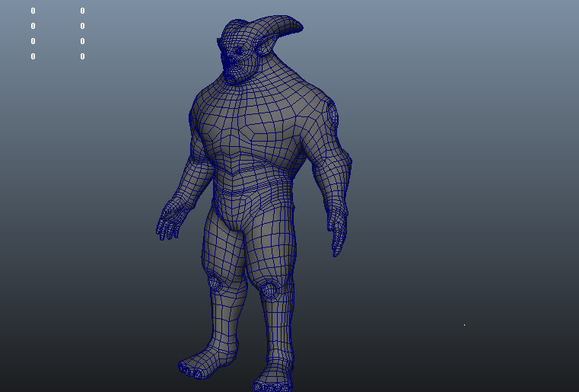579x392 pixels.
Task: Select the hand with spread fingers
Action: 170,220
